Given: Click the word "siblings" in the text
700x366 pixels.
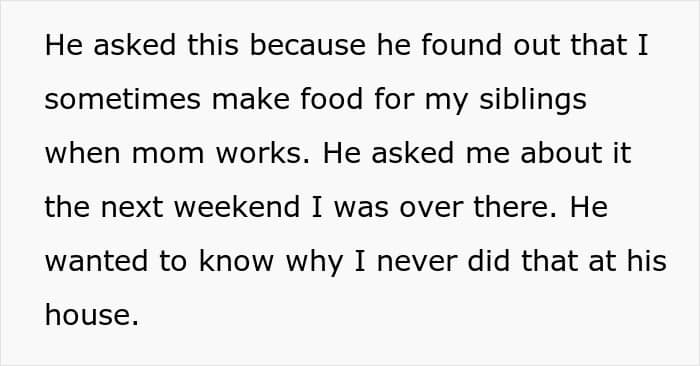Looking at the screenshot, I should [x=533, y=100].
